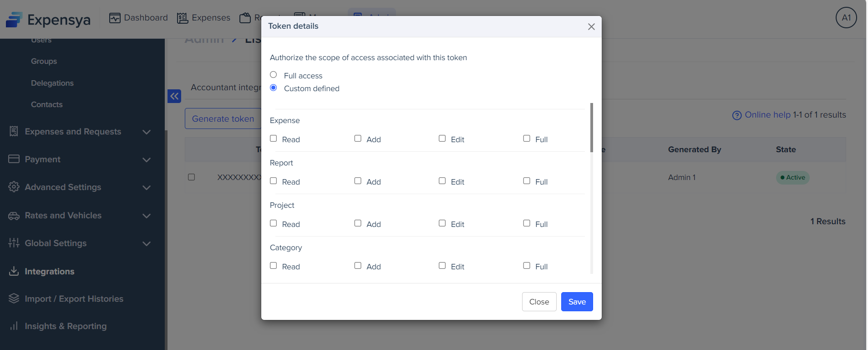Open Dashboard from the top bar
868x350 pixels.
pyautogui.click(x=138, y=18)
